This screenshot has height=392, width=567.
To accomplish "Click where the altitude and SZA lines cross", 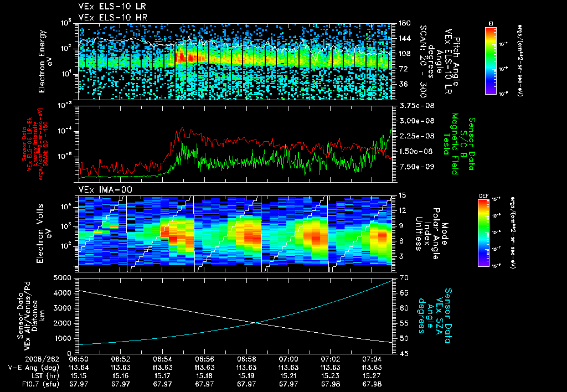I will click(256, 323).
